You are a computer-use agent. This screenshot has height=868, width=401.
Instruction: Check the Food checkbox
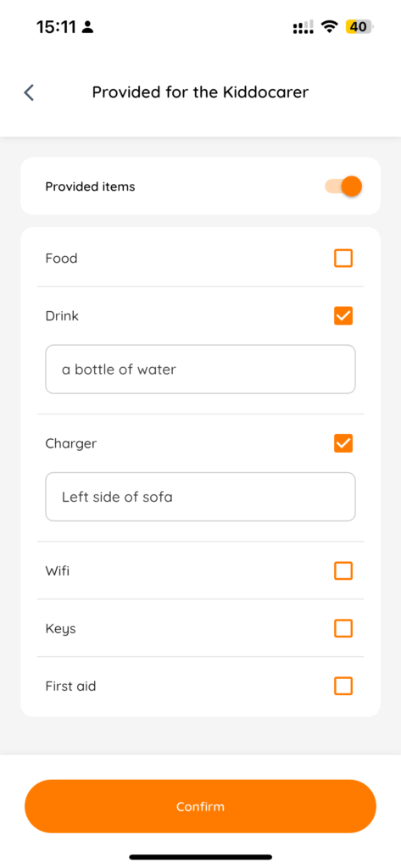(343, 258)
